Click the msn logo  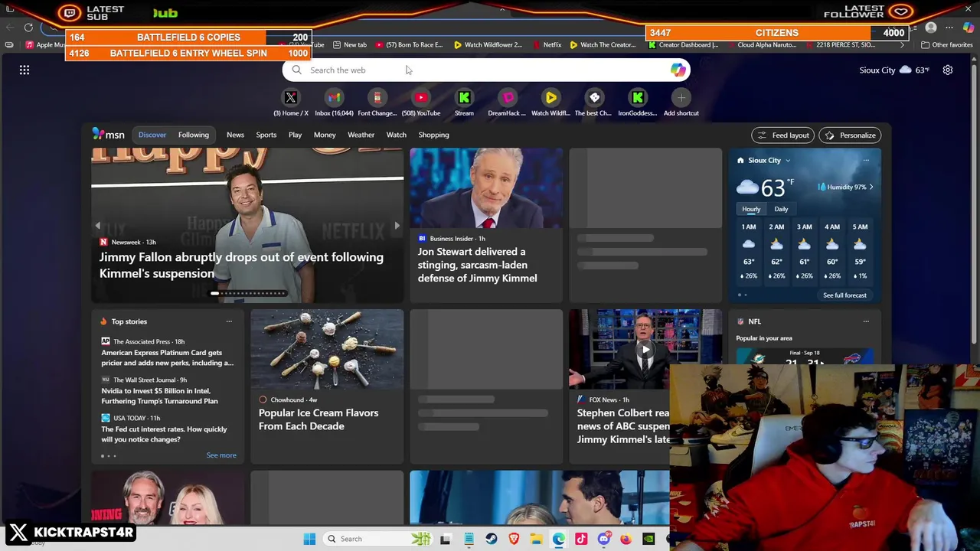click(108, 134)
